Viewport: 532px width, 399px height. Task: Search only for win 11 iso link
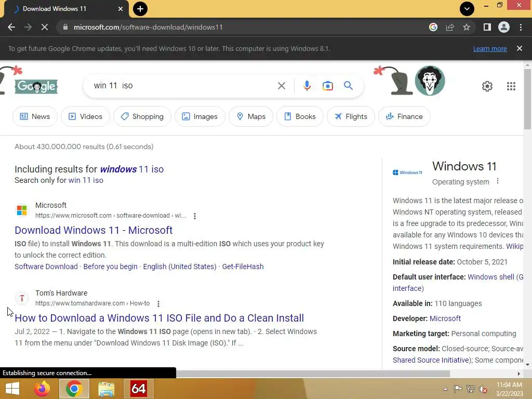86,180
